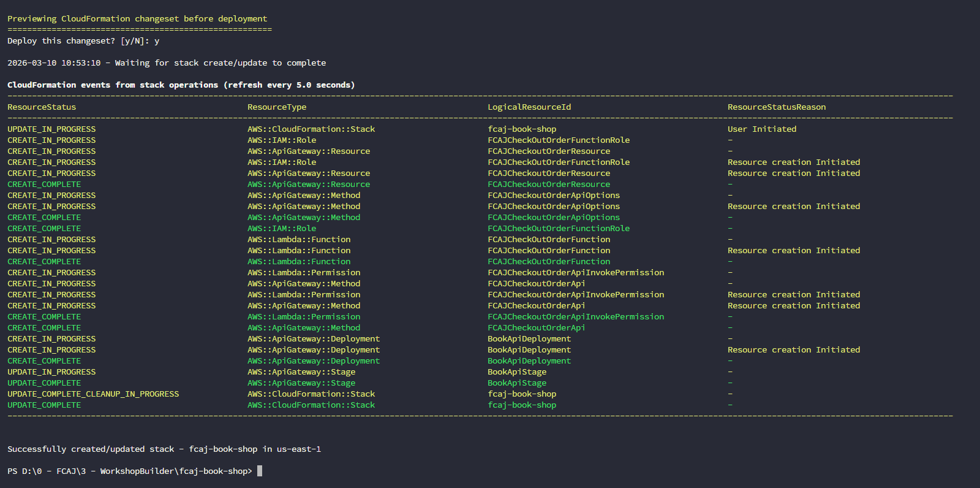Click the LogicalResourceId column header
The height and width of the screenshot is (488, 980).
529,107
